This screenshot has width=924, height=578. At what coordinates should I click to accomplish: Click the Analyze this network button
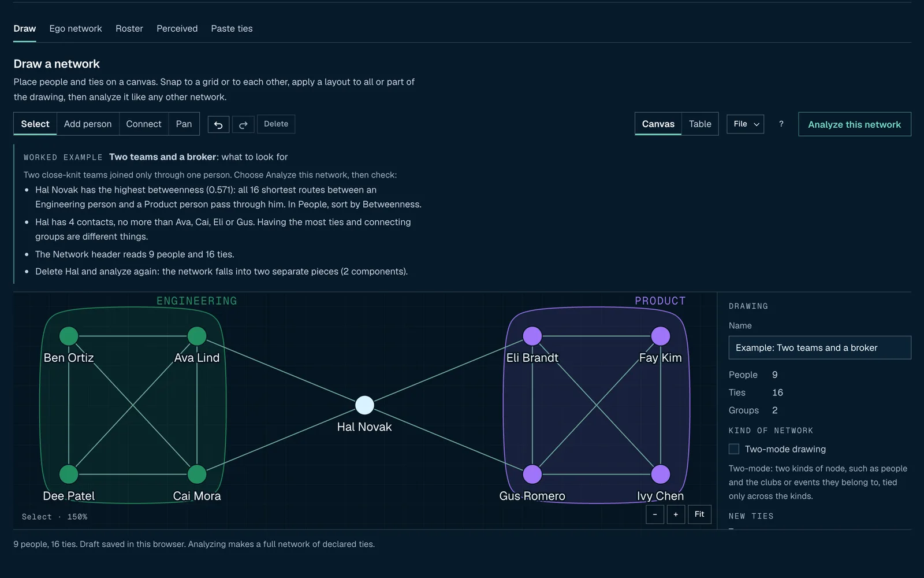[855, 124]
